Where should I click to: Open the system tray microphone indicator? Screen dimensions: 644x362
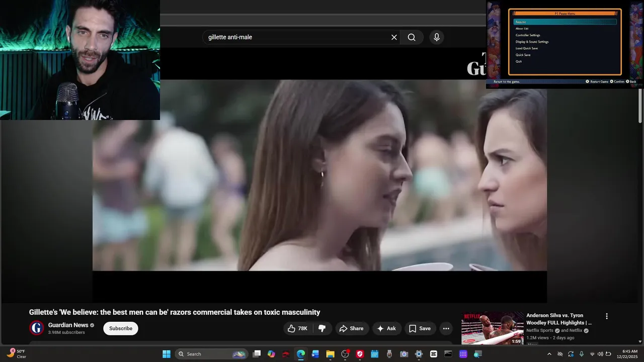[582, 354]
